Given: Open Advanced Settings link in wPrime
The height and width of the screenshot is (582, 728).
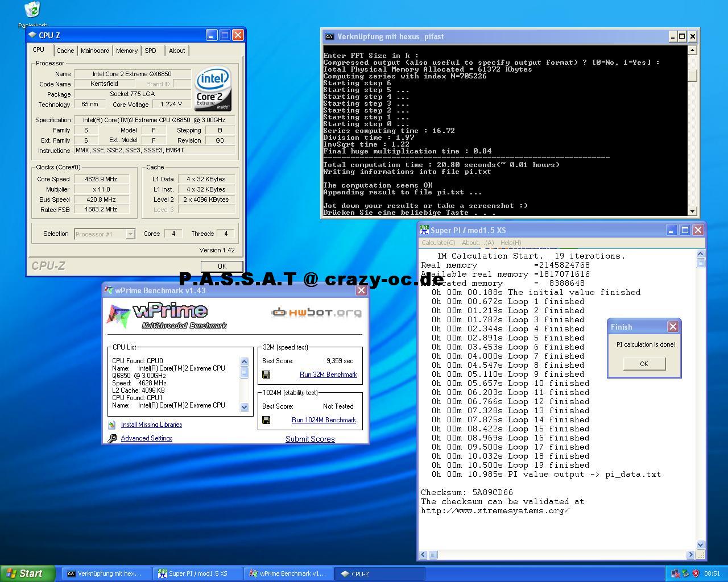Looking at the screenshot, I should tap(147, 438).
